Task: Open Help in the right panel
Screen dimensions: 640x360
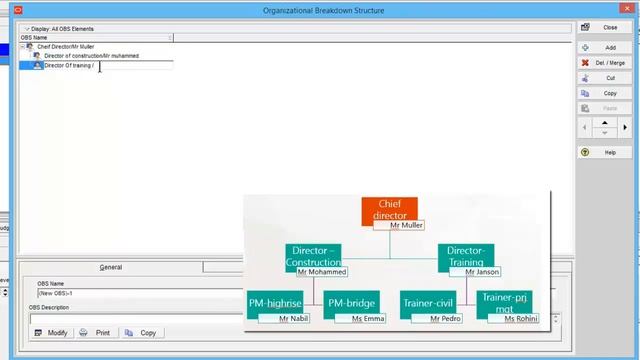Action: [x=604, y=153]
